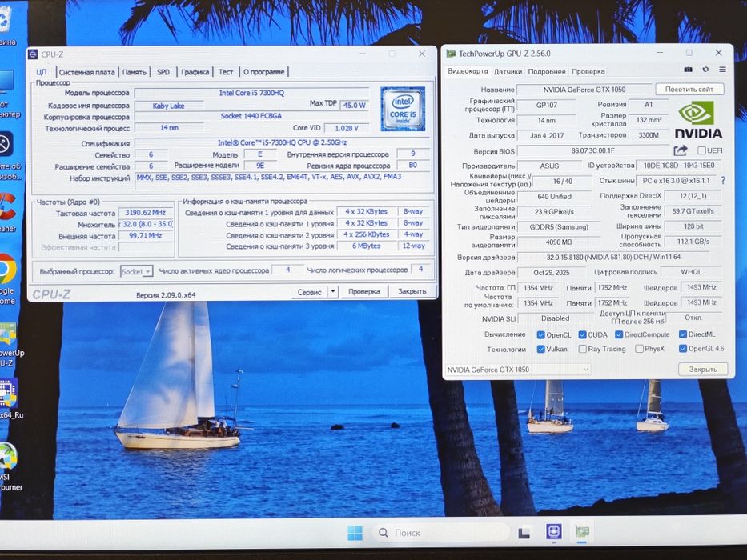Select the Проверка tab in GPU-Z
Viewport: 747px width, 560px height.
click(x=588, y=71)
